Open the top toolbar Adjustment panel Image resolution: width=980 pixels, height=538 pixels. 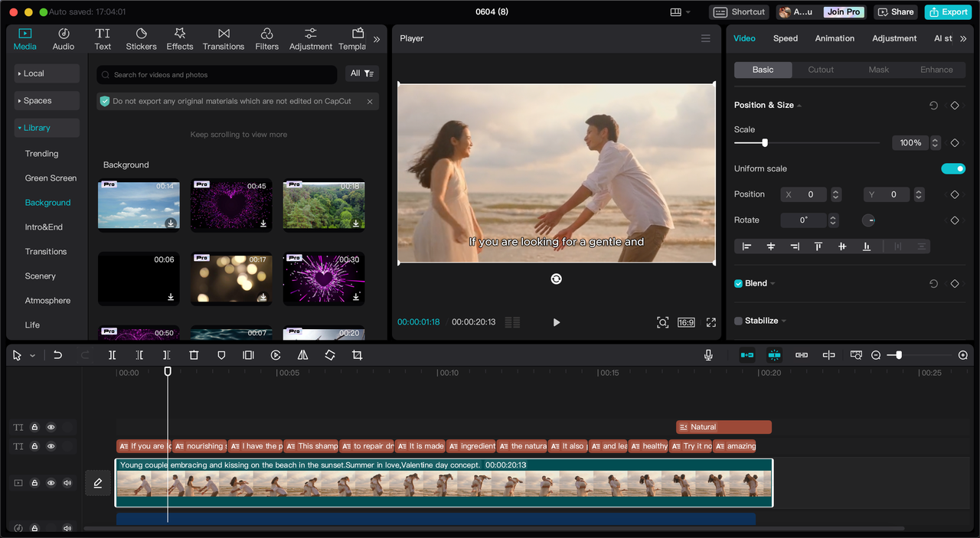[310, 39]
